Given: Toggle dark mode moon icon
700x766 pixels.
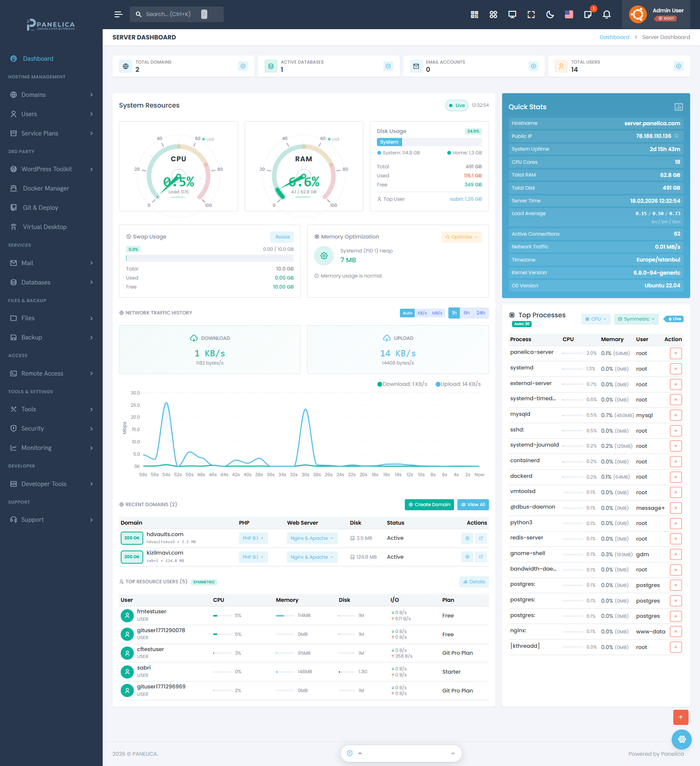Looking at the screenshot, I should [x=550, y=14].
